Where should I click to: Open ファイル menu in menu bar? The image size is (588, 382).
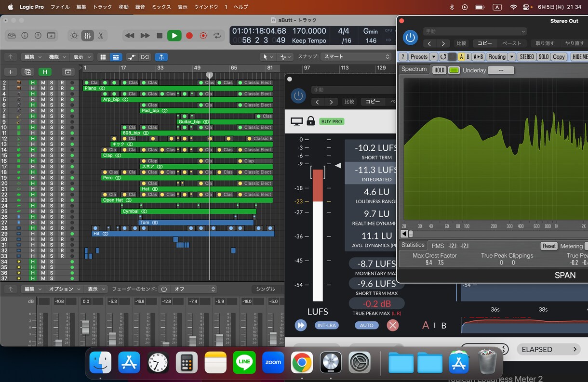(60, 7)
